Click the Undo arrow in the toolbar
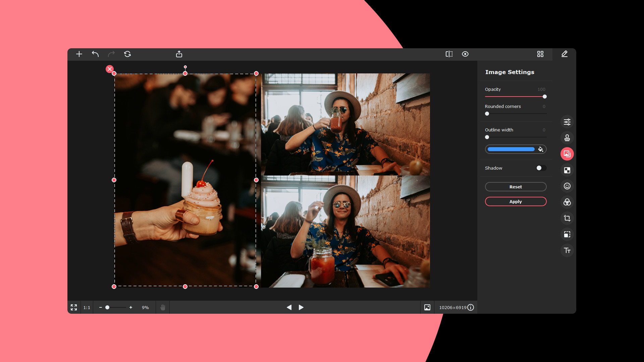This screenshot has width=644, height=362. coord(95,54)
